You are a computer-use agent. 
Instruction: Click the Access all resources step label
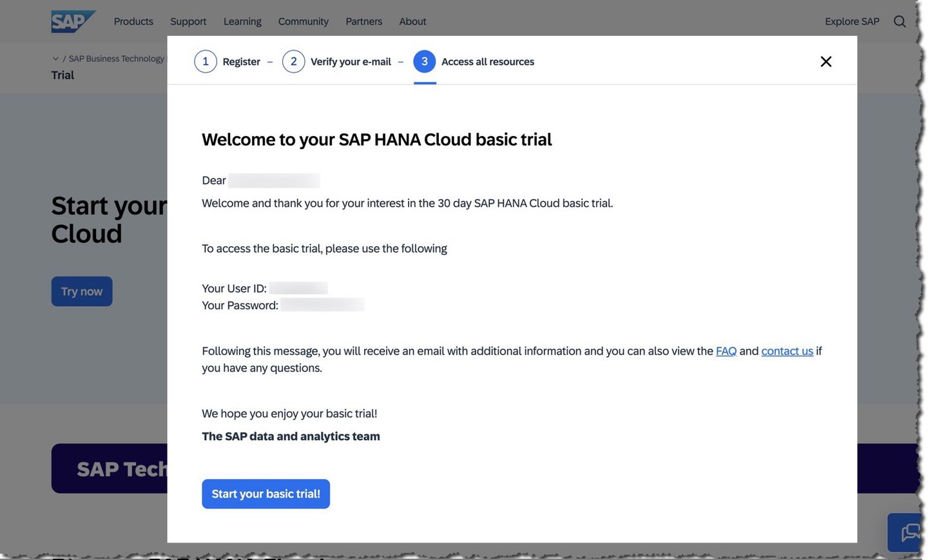(488, 62)
